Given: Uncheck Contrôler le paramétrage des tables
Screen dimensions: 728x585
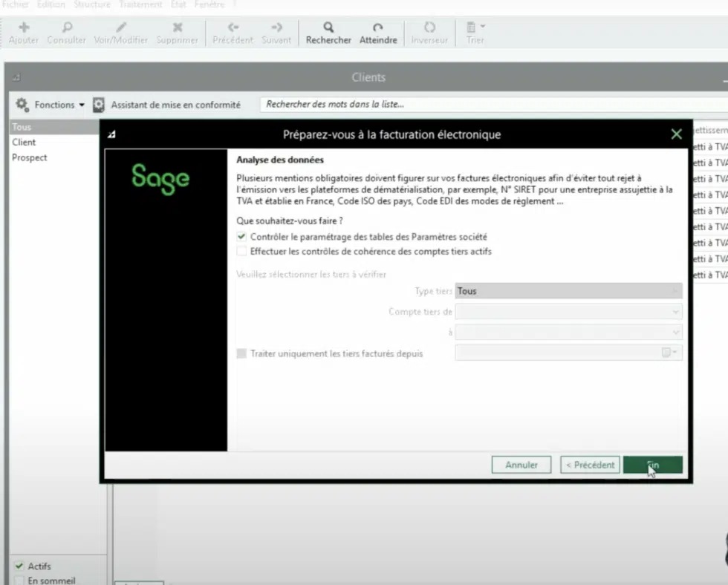Looking at the screenshot, I should pos(241,237).
